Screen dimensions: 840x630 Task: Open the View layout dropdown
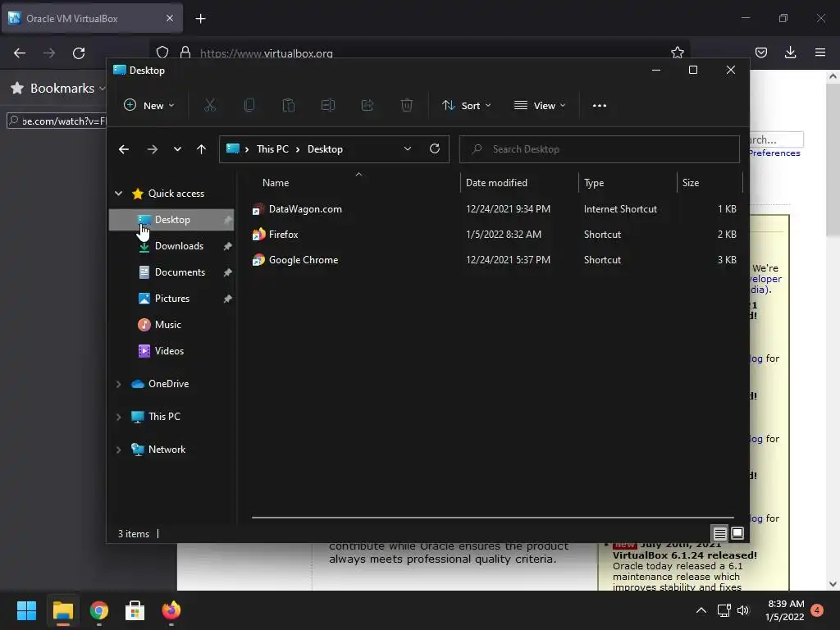(x=540, y=106)
